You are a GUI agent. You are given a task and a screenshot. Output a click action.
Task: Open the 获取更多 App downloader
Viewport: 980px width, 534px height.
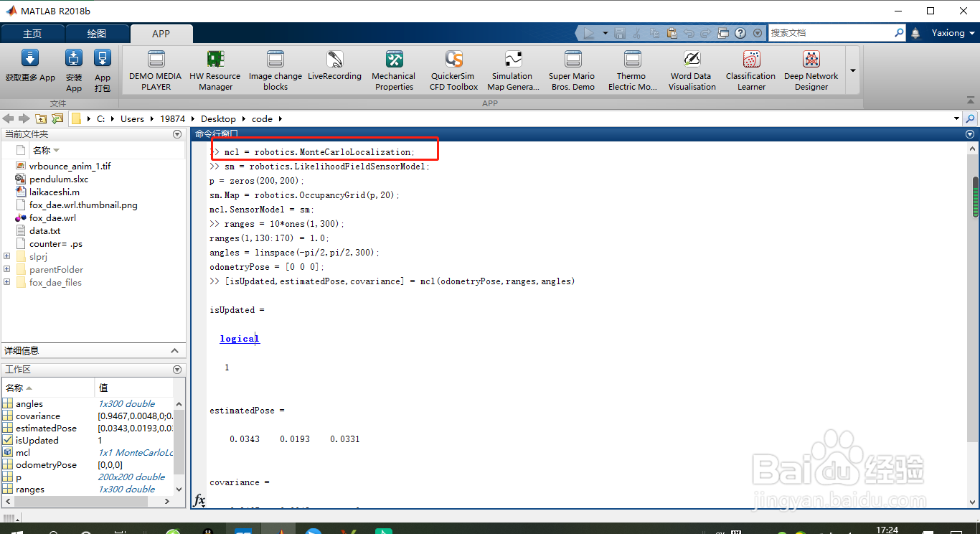(x=30, y=68)
